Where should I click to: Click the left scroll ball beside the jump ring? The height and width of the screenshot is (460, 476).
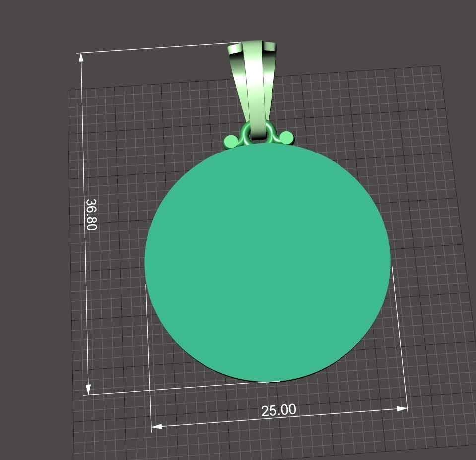pyautogui.click(x=231, y=141)
